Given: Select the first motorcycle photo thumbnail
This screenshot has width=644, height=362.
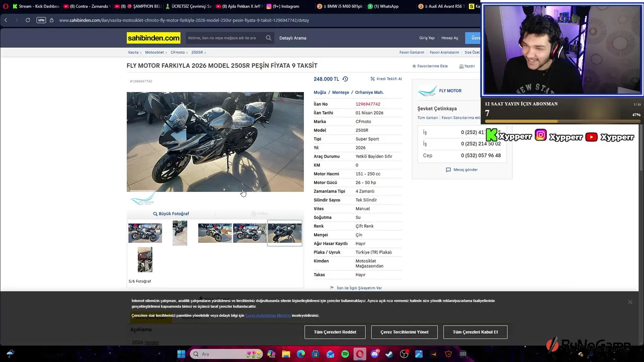Looking at the screenshot, I should 145,233.
